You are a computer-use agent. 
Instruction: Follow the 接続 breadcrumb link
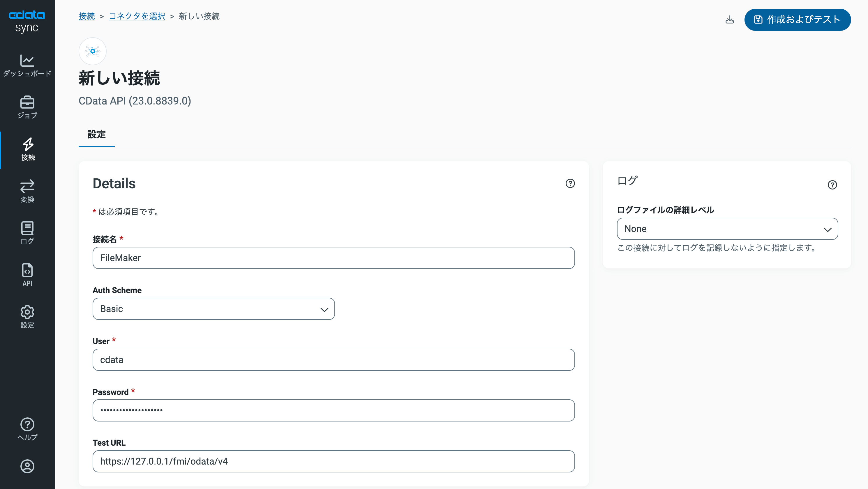87,16
